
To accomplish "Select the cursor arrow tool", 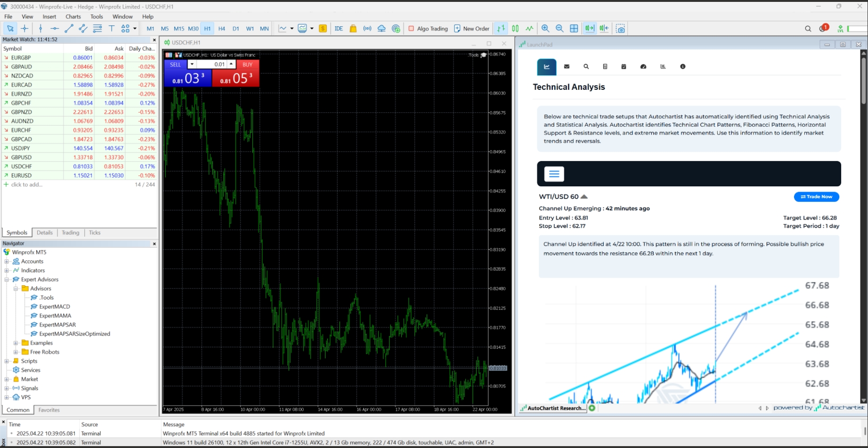I will 10,29.
